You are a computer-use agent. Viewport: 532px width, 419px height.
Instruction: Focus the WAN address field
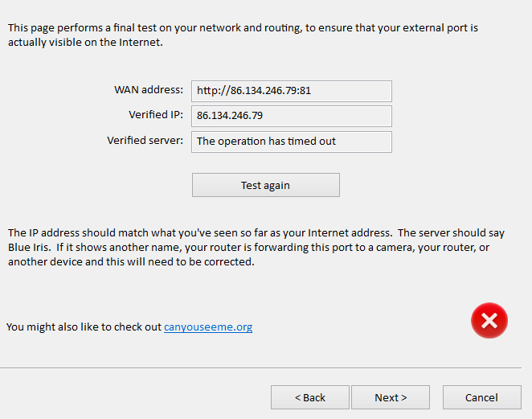291,91
